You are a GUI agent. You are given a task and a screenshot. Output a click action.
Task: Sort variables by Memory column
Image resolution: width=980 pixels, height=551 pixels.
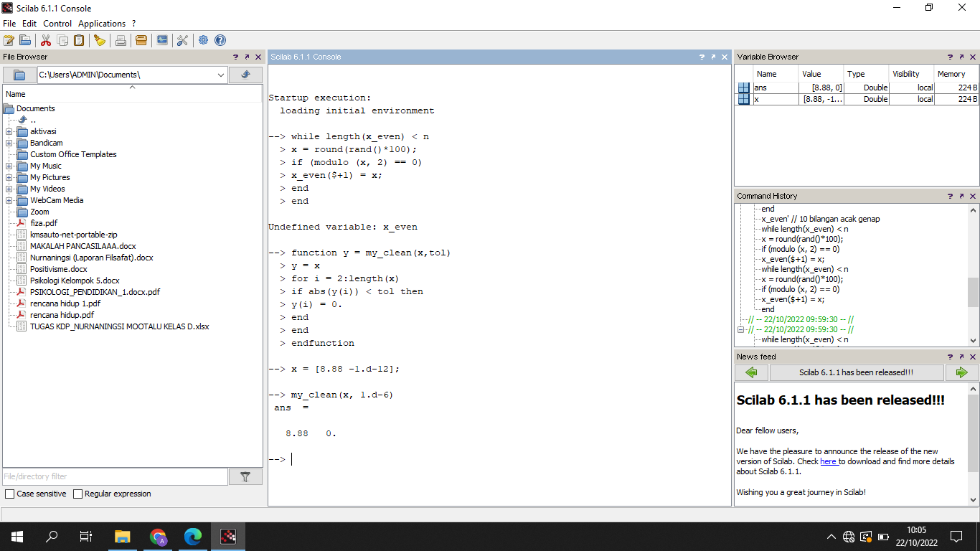[956, 74]
